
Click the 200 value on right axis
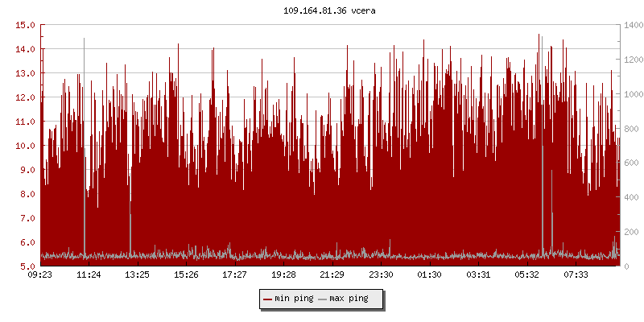pyautogui.click(x=630, y=232)
